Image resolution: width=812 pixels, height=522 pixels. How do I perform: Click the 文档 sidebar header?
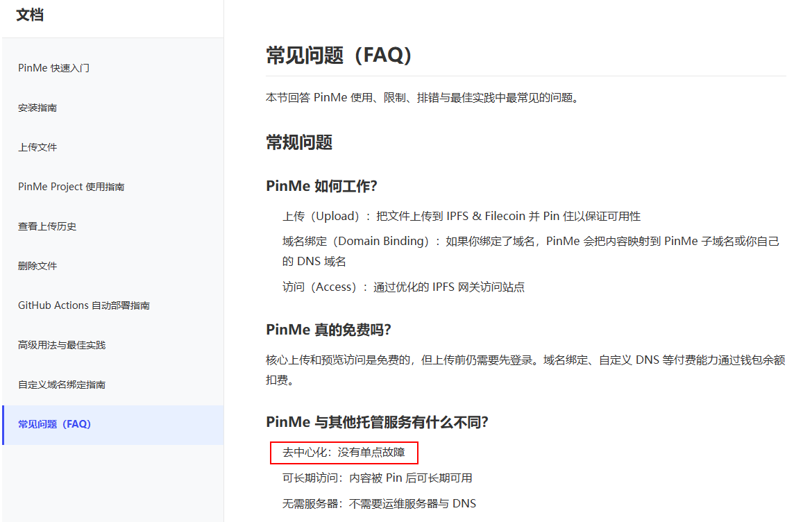30,15
